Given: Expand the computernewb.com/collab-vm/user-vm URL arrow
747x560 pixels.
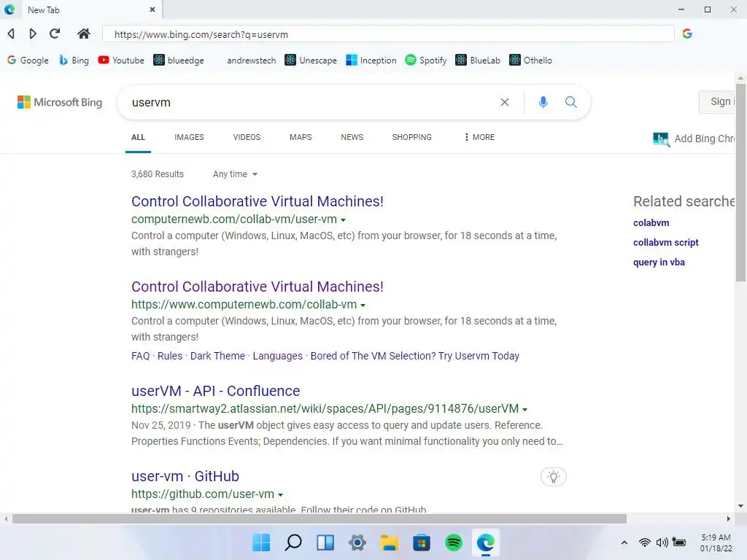Looking at the screenshot, I should pyautogui.click(x=343, y=220).
